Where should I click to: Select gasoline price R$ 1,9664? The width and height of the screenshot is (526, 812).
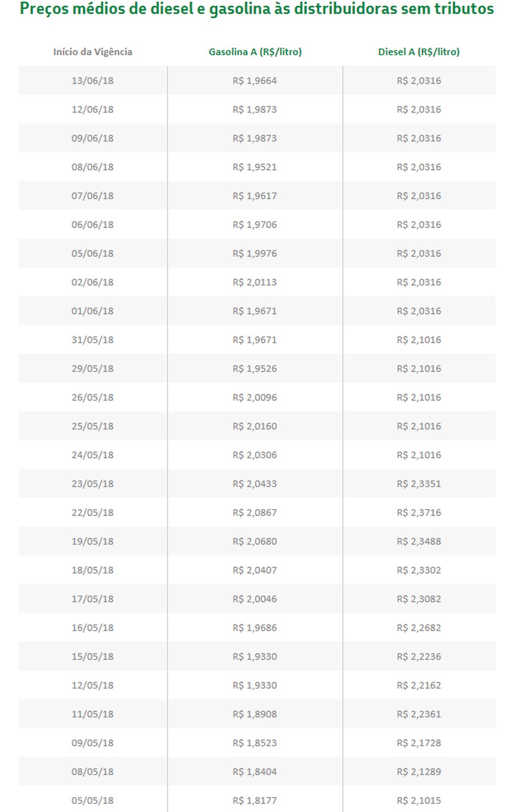[254, 81]
